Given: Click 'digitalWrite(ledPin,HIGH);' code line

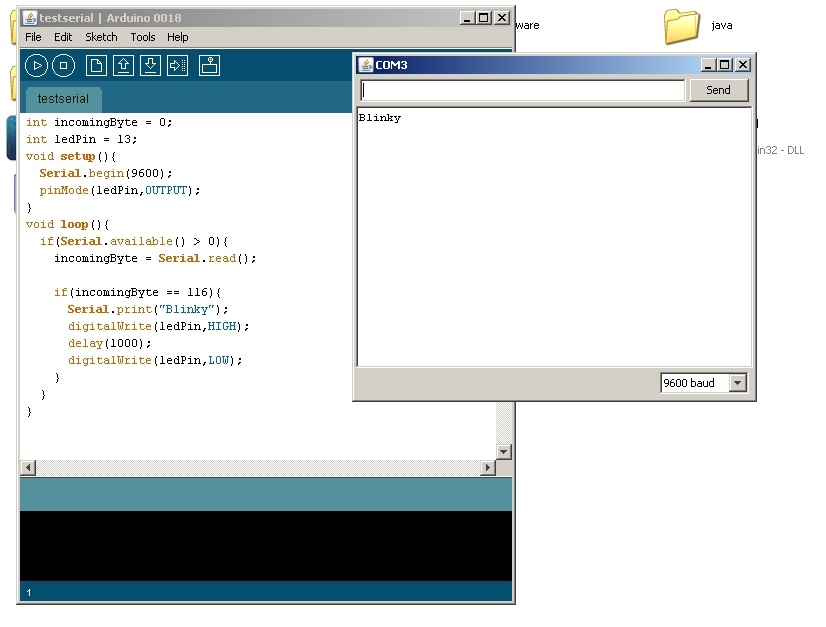Looking at the screenshot, I should pyautogui.click(x=159, y=327).
